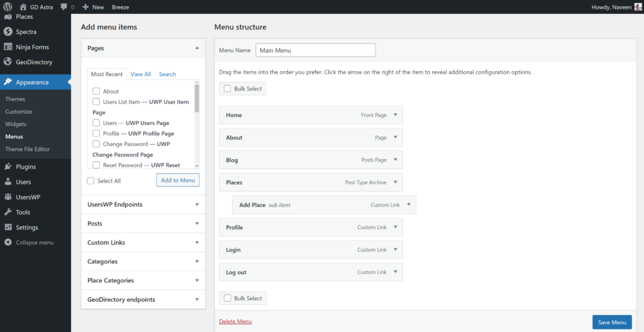Expand the Custom Links panel
Image resolution: width=644 pixels, height=332 pixels.
pyautogui.click(x=197, y=243)
